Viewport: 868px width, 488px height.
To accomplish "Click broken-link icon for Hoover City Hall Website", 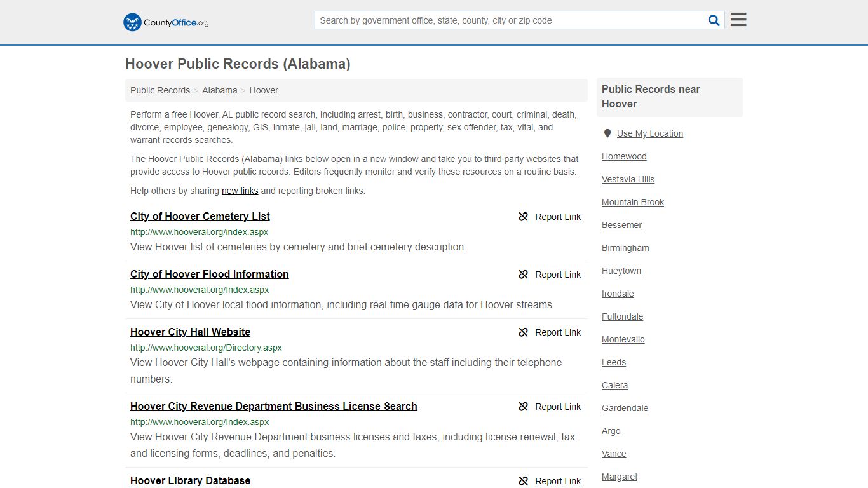I will 524,332.
